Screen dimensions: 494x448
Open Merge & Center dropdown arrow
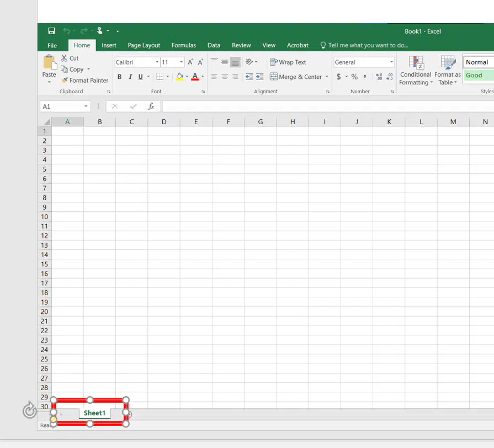(327, 77)
